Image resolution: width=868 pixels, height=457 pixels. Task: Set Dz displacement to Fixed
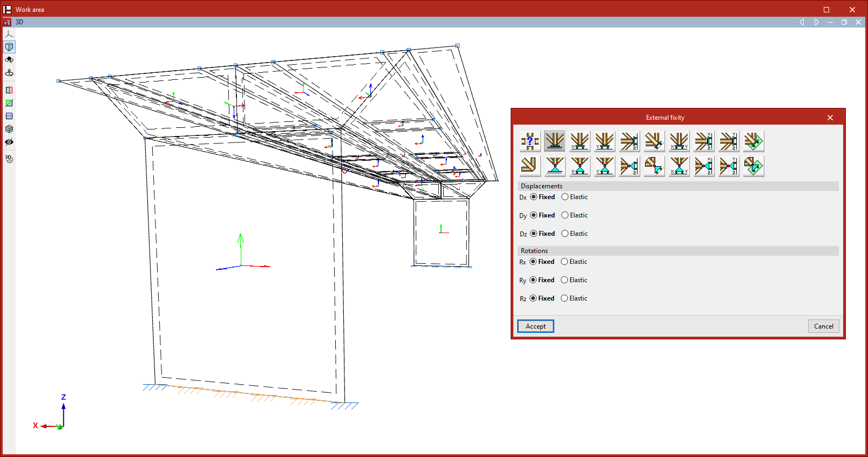[x=542, y=234]
